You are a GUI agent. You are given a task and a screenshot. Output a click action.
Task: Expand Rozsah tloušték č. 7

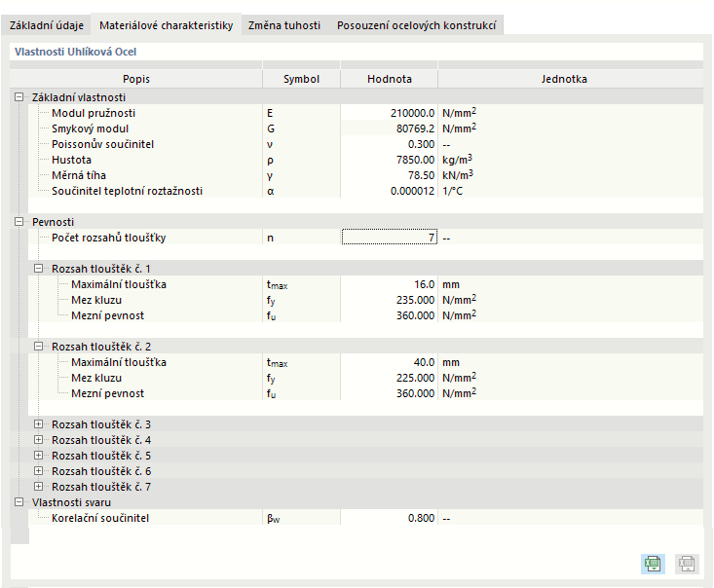[39, 487]
